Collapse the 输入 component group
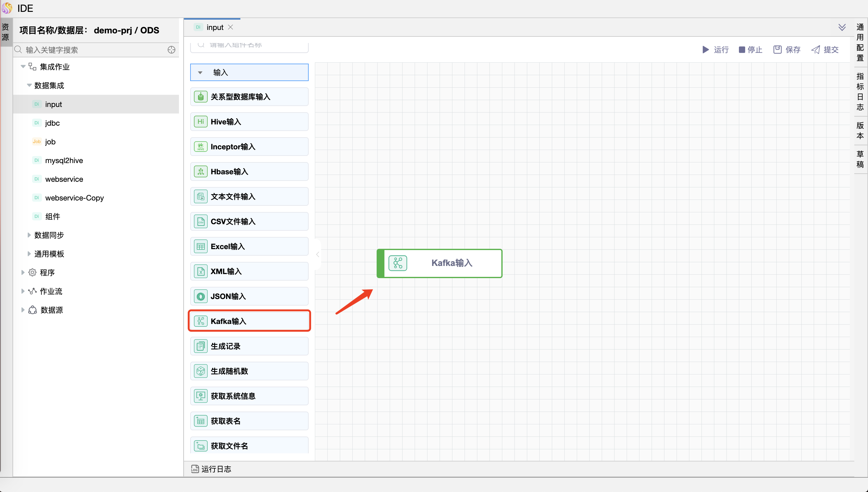The height and width of the screenshot is (492, 868). coord(200,72)
